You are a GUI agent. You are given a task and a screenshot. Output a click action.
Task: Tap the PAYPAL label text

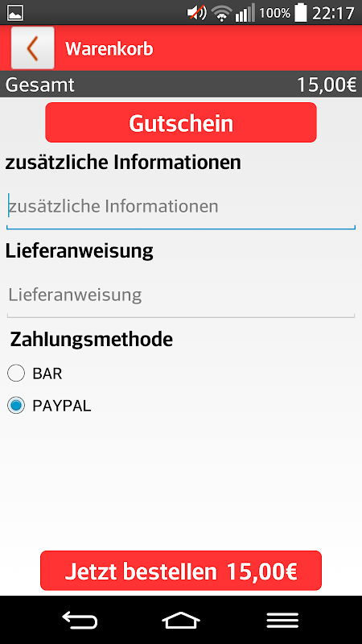click(62, 406)
